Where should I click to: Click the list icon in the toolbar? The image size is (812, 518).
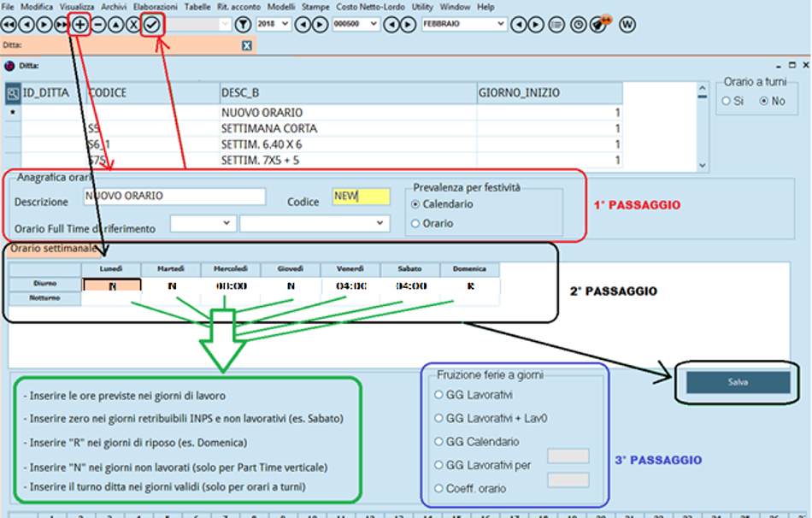(556, 24)
